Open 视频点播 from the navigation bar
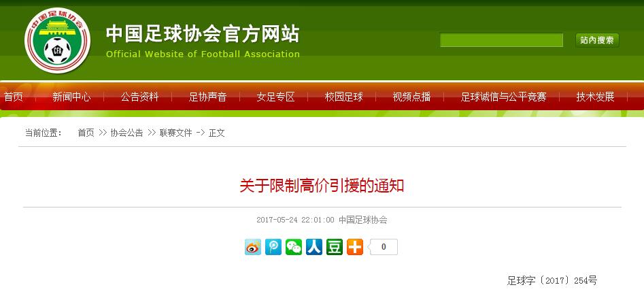Screen dimensions: 644x300 411,97
